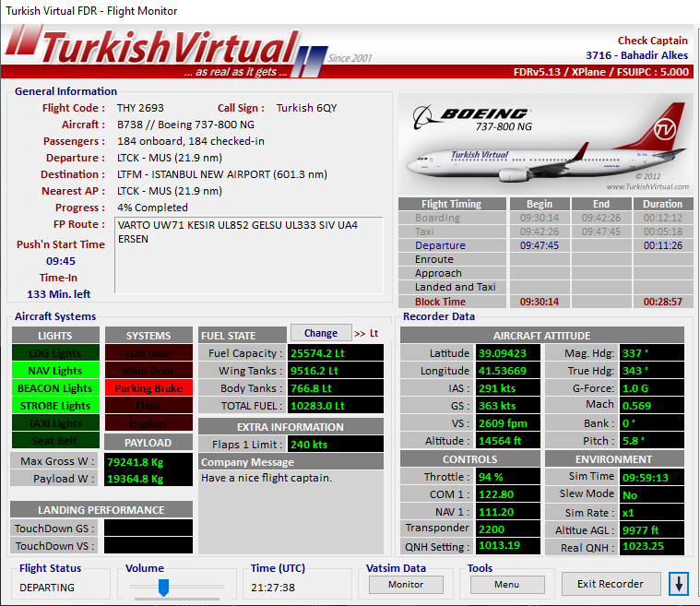Click the Pitch value 5.8°

coord(652,440)
